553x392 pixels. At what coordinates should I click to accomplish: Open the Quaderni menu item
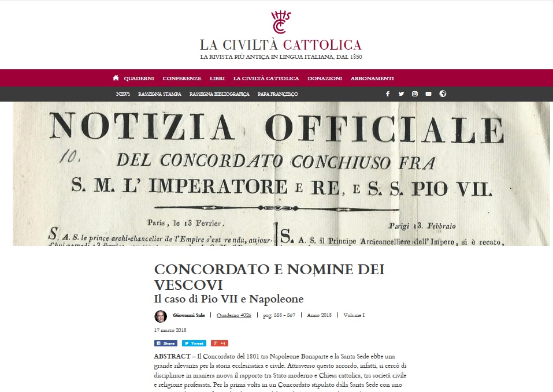(x=139, y=79)
